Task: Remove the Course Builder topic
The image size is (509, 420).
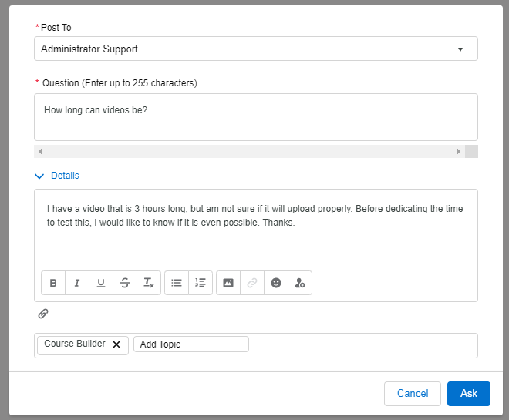Action: pyautogui.click(x=116, y=344)
